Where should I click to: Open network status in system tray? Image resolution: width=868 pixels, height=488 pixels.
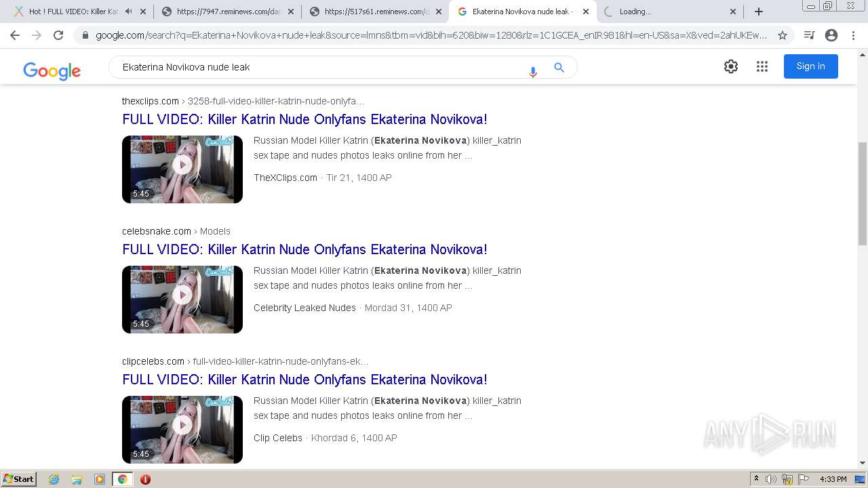pos(787,479)
